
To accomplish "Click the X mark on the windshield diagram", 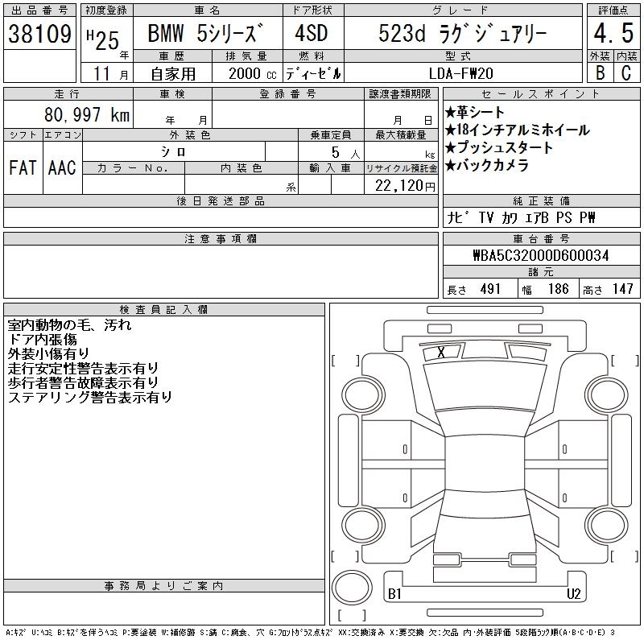I will coord(441,353).
